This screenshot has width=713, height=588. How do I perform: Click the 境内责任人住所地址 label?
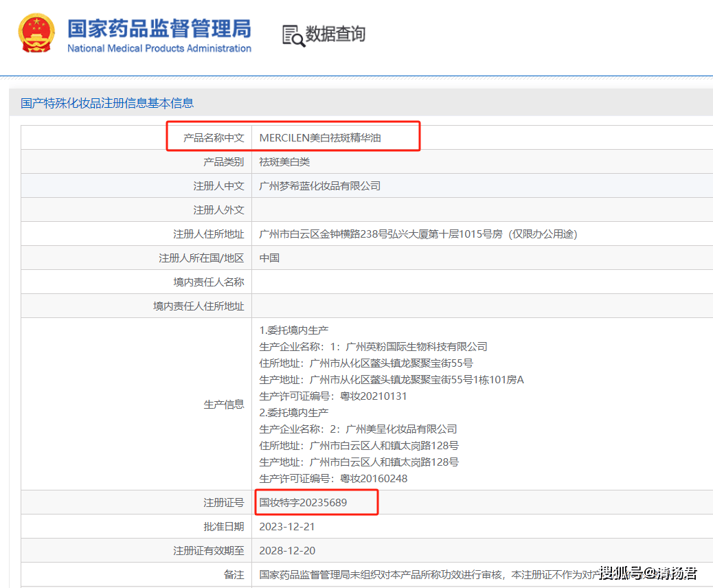point(199,306)
